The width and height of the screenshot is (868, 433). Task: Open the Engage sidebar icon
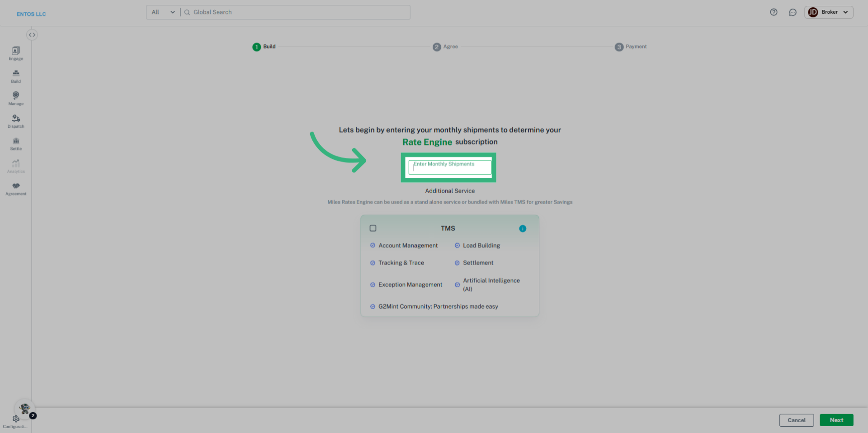click(16, 53)
